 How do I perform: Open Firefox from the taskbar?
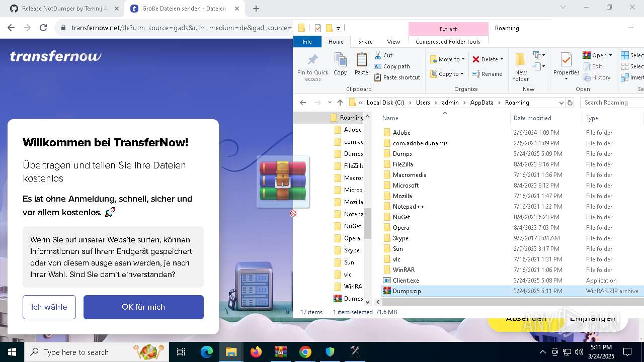pyautogui.click(x=256, y=352)
